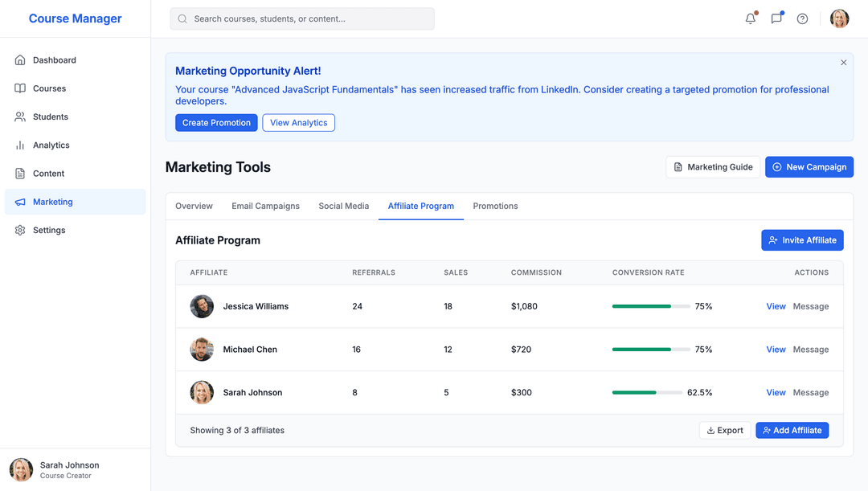Click the help question mark icon
The width and height of the screenshot is (868, 491).
(802, 18)
